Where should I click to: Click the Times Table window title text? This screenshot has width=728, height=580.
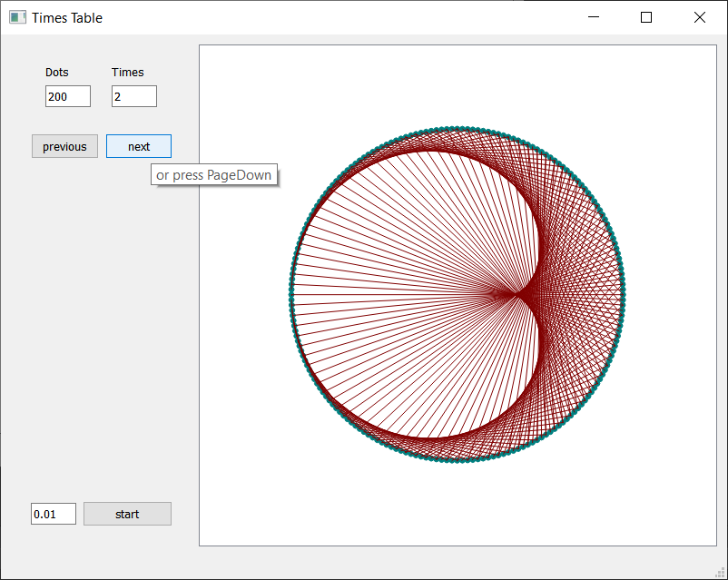click(x=67, y=17)
